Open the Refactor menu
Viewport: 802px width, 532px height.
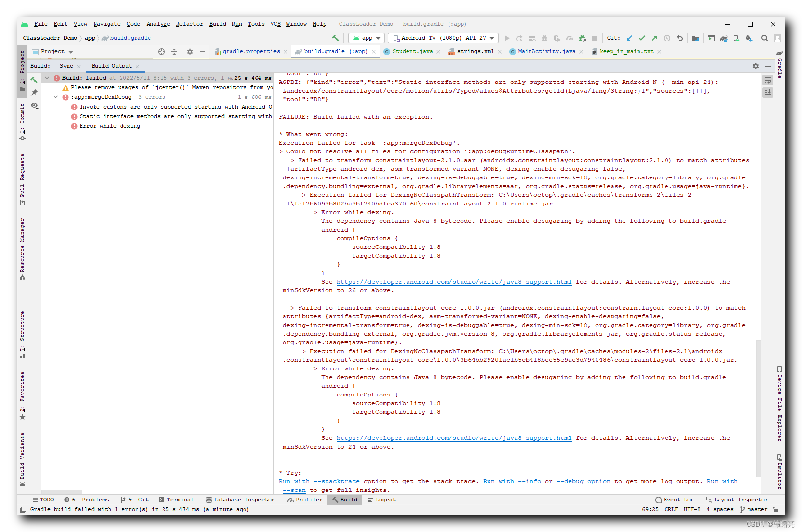[189, 24]
